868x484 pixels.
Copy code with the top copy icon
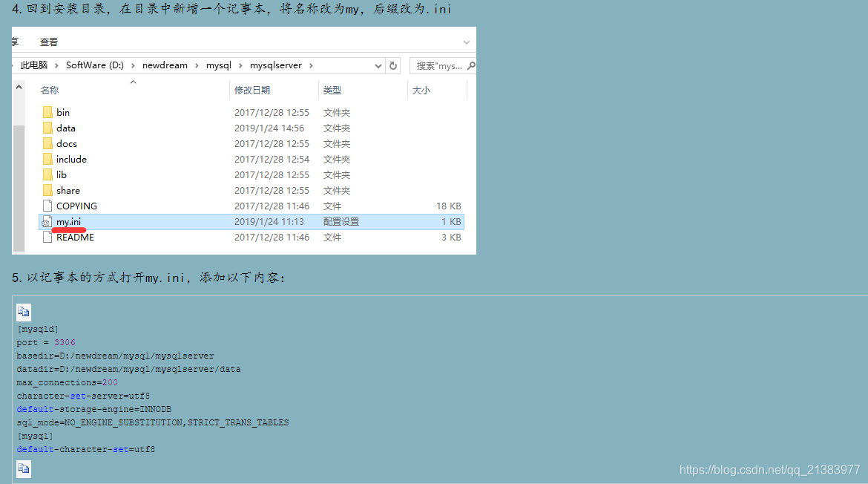tap(23, 313)
